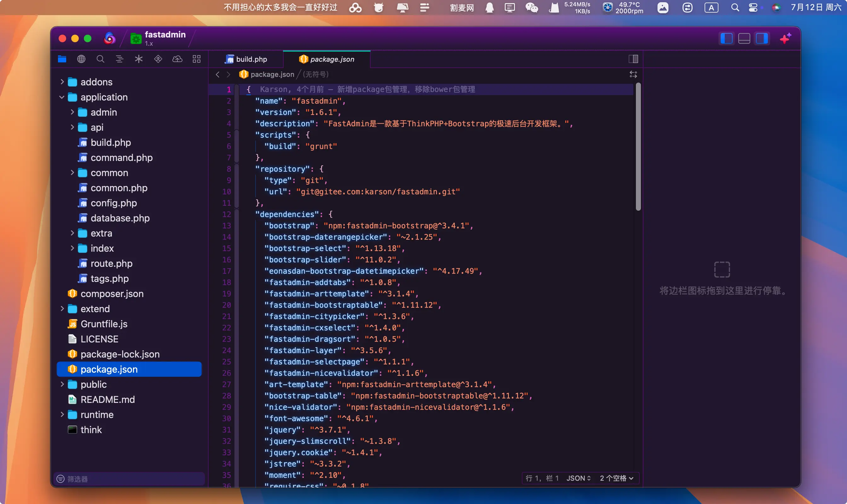Image resolution: width=847 pixels, height=504 pixels.
Task: Collapse the application folder
Action: [62, 97]
